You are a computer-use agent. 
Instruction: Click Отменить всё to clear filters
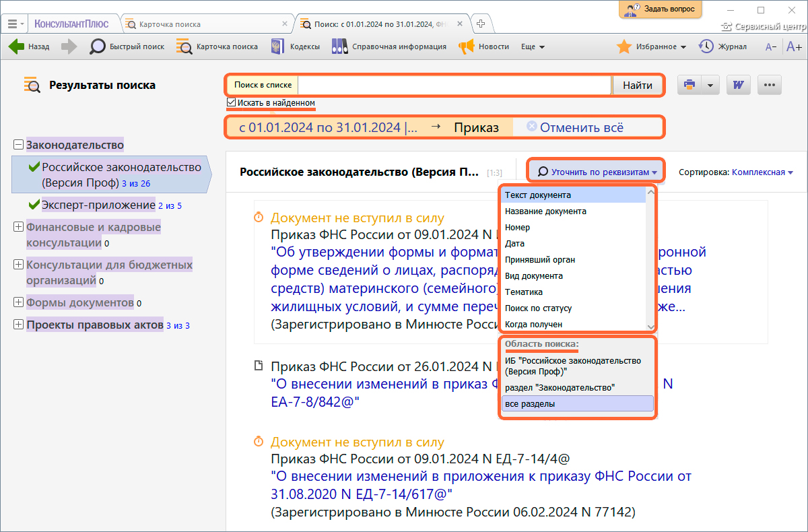(575, 127)
